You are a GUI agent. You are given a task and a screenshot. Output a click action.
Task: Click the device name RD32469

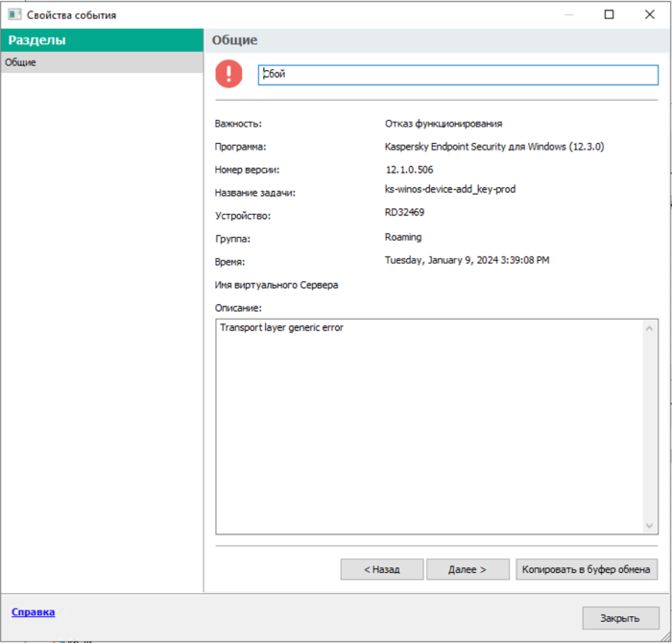click(404, 212)
